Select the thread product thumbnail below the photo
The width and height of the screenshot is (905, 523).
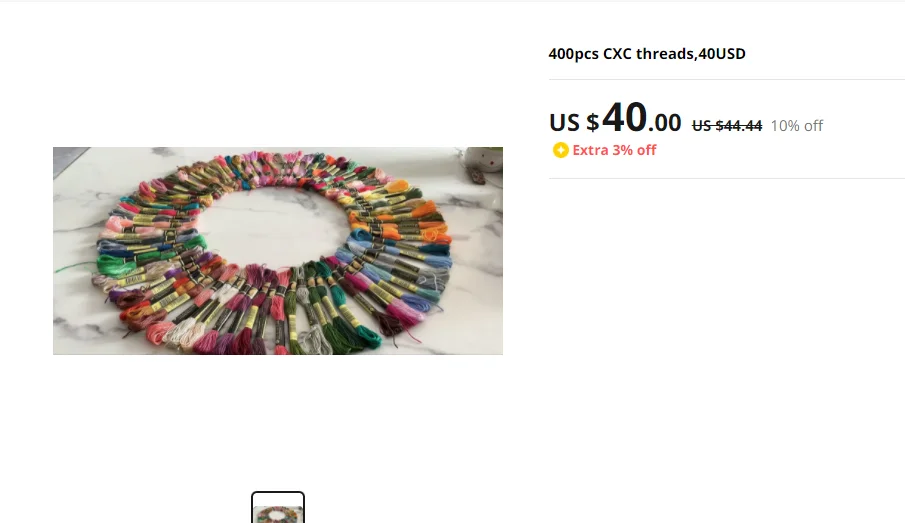(278, 507)
